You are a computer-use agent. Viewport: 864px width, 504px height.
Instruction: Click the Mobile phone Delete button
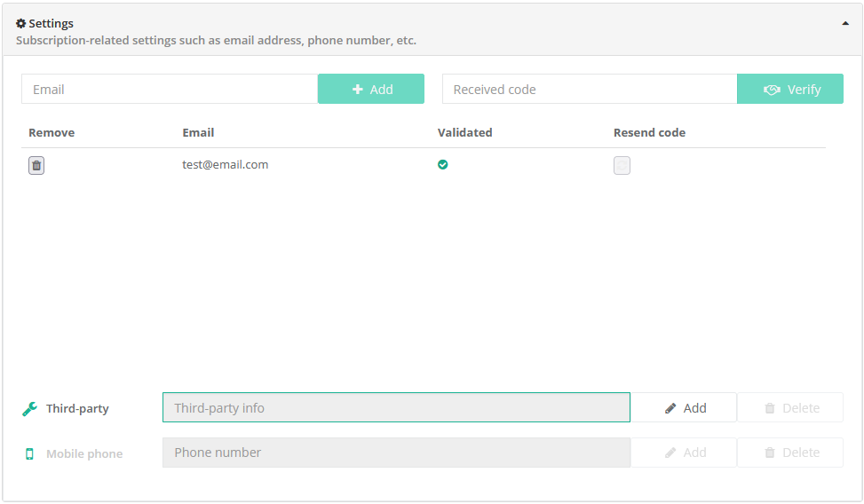pos(790,453)
